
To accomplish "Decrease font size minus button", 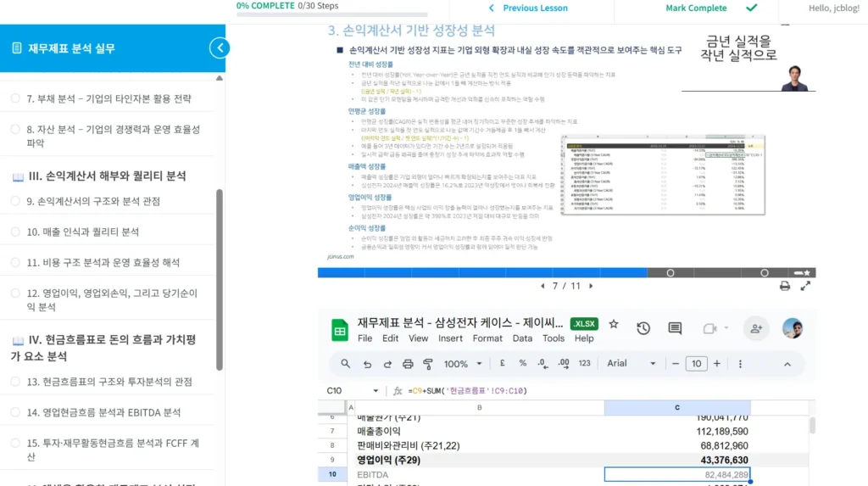I will (676, 364).
